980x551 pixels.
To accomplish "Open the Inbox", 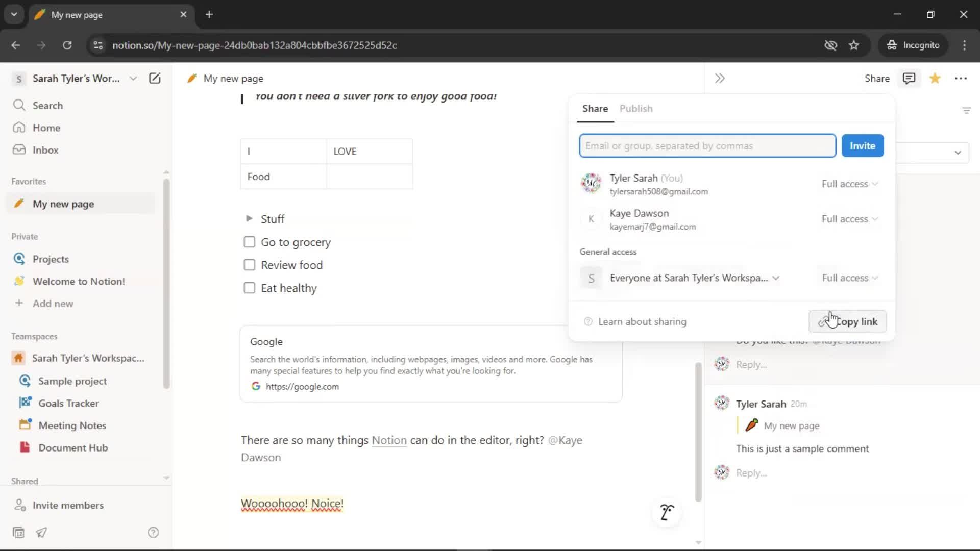I will (45, 150).
